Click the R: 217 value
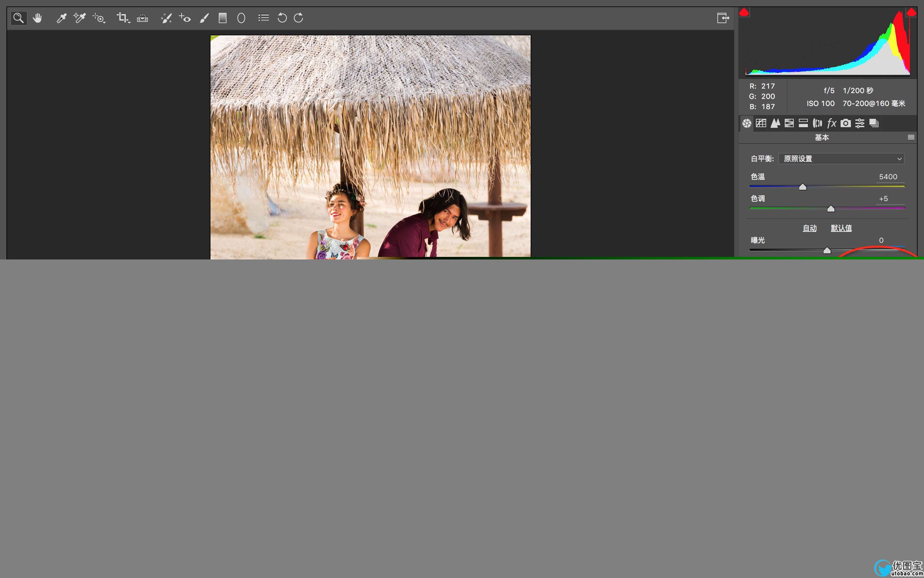 [x=762, y=86]
